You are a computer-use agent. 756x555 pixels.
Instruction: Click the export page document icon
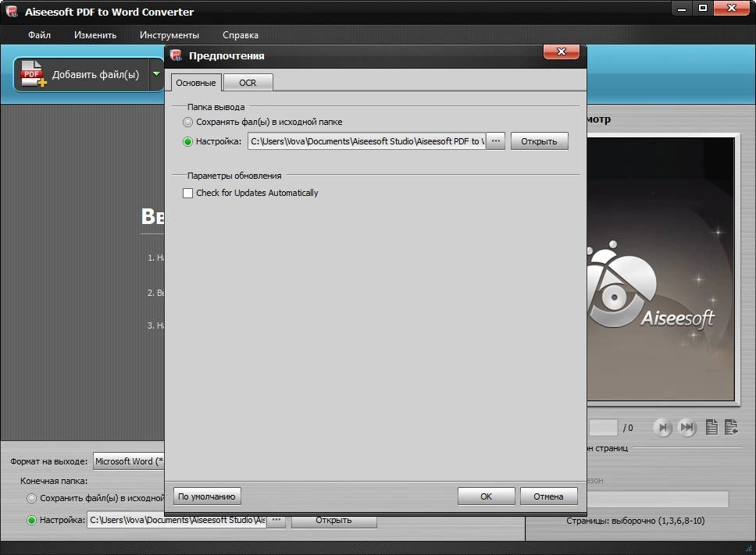pyautogui.click(x=732, y=427)
